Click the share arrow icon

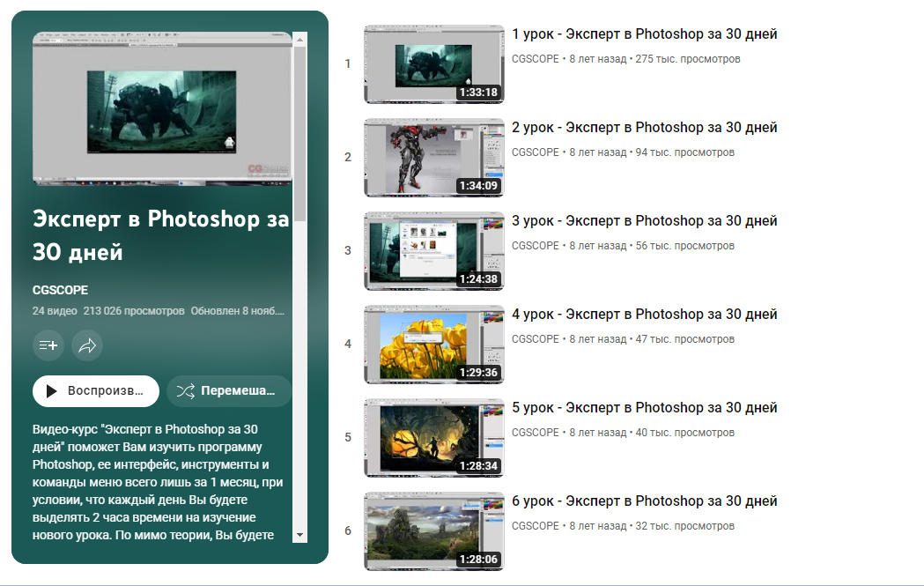[87, 345]
